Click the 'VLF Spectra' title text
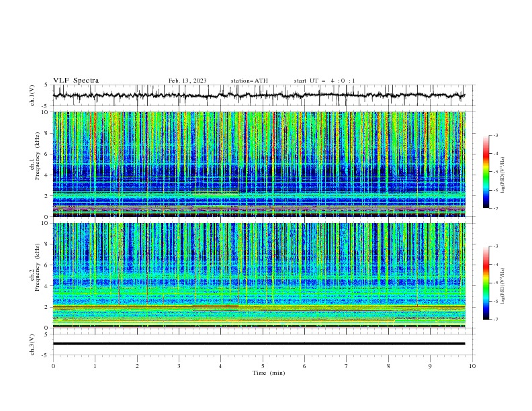Image resolution: width=532 pixels, height=411 pixels. pyautogui.click(x=76, y=81)
